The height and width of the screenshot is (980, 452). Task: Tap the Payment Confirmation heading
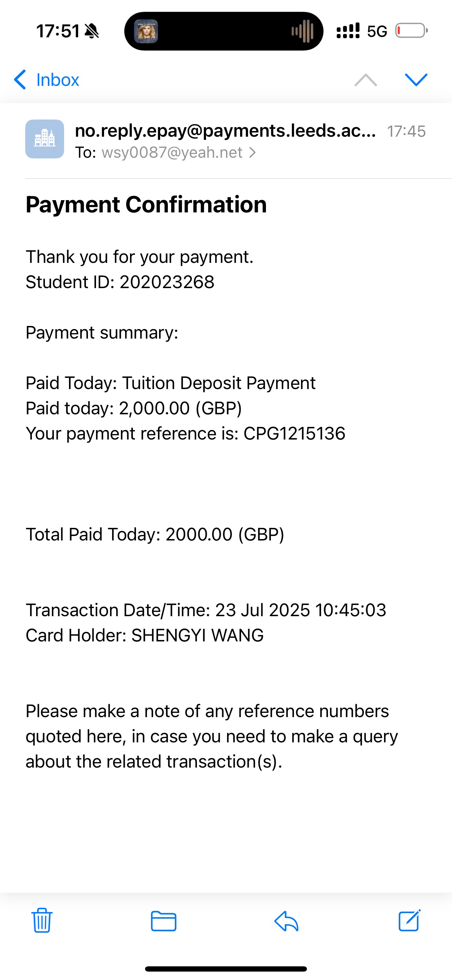(146, 204)
